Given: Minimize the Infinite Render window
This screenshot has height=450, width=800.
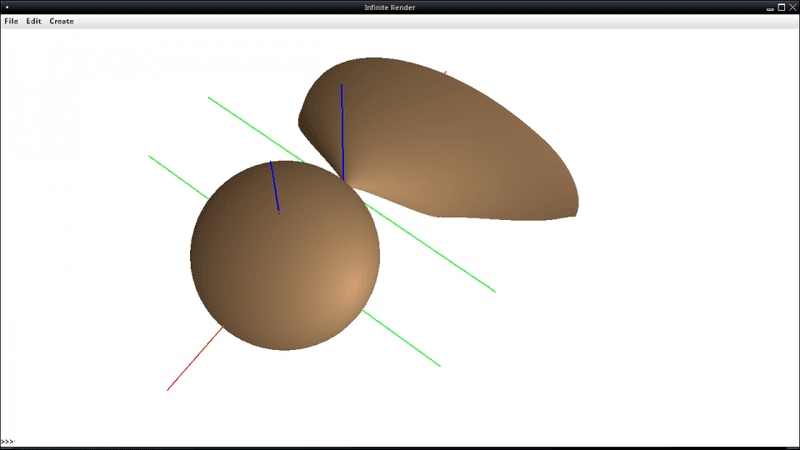Looking at the screenshot, I should 769,7.
